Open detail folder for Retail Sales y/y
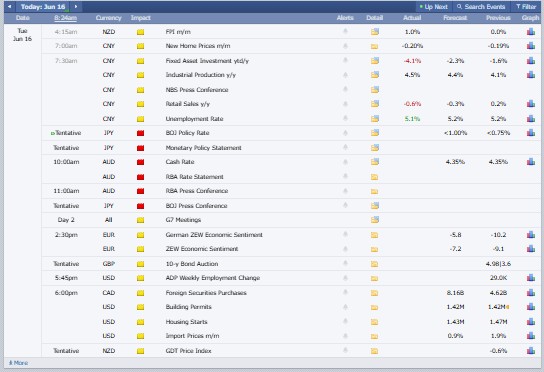Viewport: 544px width, 372px height. pos(374,103)
